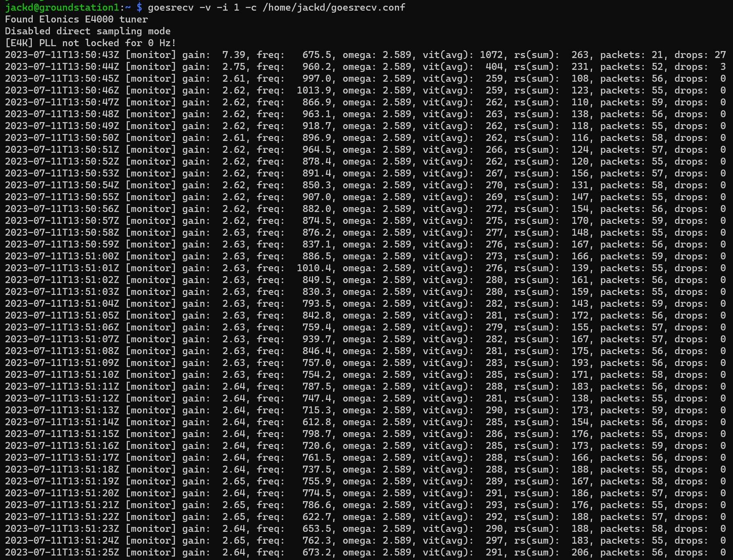Viewport: 733px width, 560px height.
Task: Click timestamp 2023-07-11T13:50:50Z
Action: [62, 138]
